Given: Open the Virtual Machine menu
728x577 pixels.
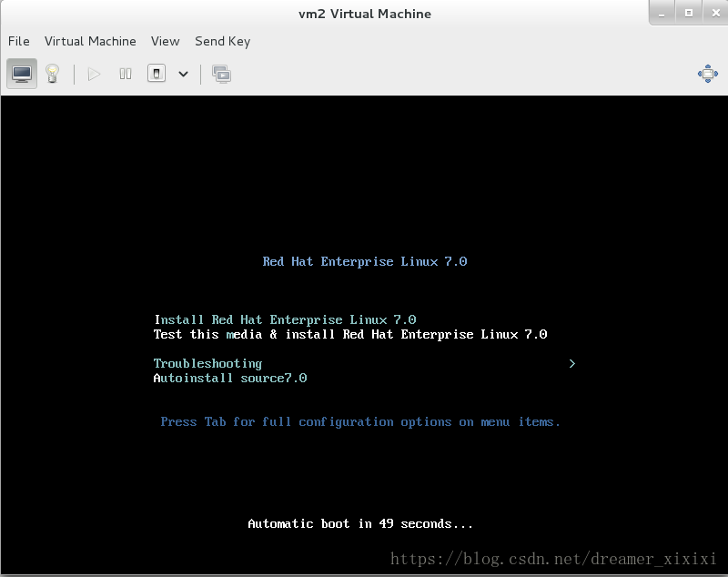Looking at the screenshot, I should click(x=90, y=41).
